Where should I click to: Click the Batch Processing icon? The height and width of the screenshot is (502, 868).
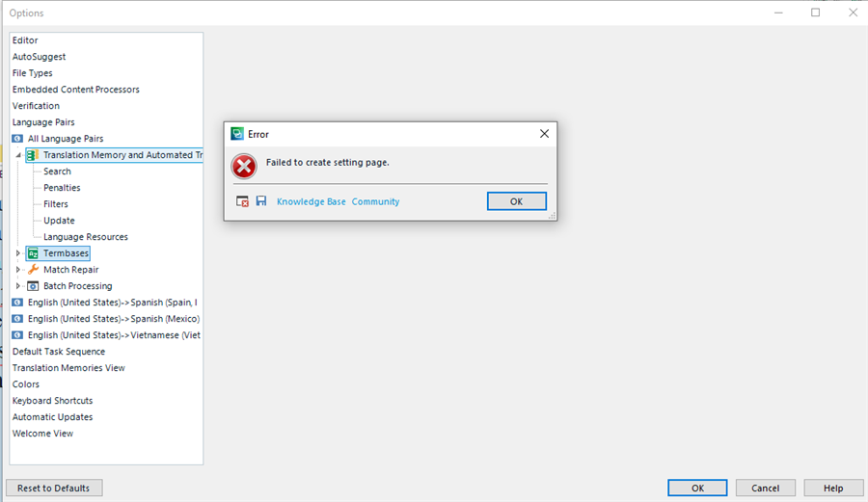pos(33,286)
